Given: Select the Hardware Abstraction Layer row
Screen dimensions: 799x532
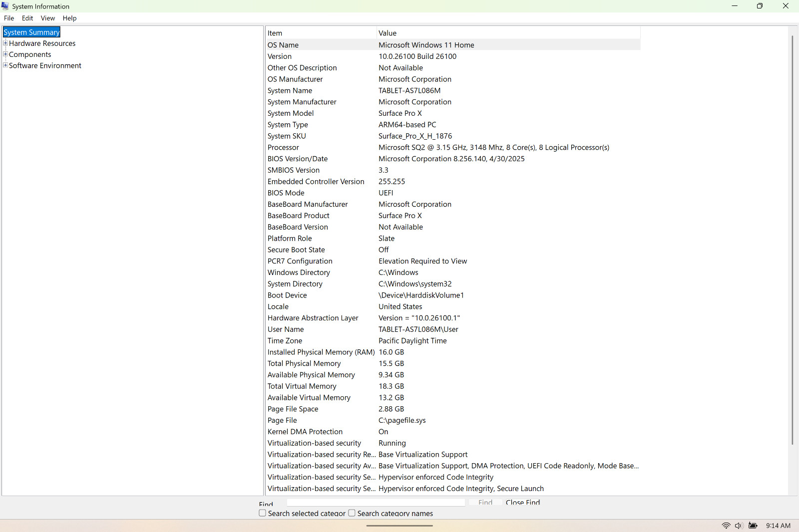Looking at the screenshot, I should (453, 318).
